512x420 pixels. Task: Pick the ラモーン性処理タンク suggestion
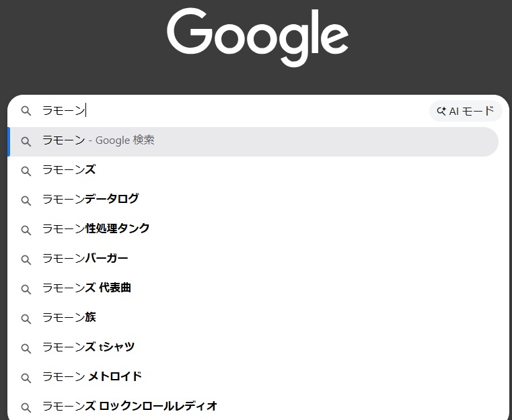click(96, 230)
